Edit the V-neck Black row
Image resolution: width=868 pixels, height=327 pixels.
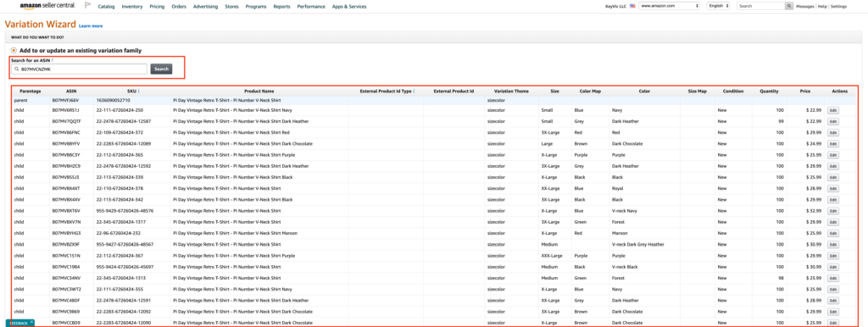tap(832, 267)
